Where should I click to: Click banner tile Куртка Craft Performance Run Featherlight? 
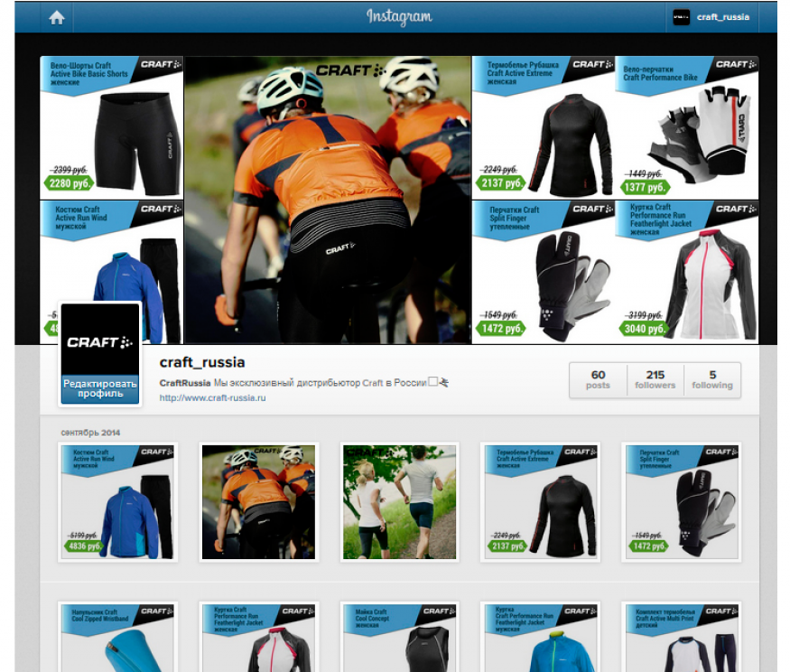tap(687, 272)
